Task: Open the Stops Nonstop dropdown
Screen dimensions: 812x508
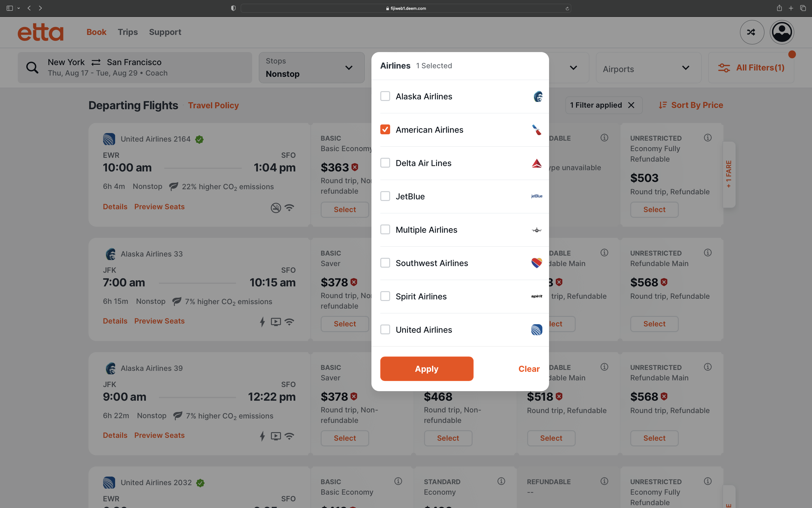Action: [311, 68]
